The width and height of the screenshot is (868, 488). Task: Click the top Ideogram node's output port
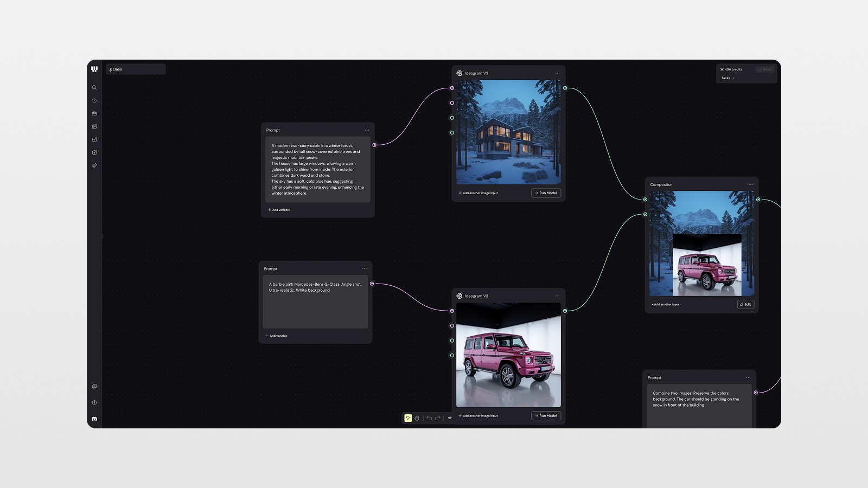[565, 88]
